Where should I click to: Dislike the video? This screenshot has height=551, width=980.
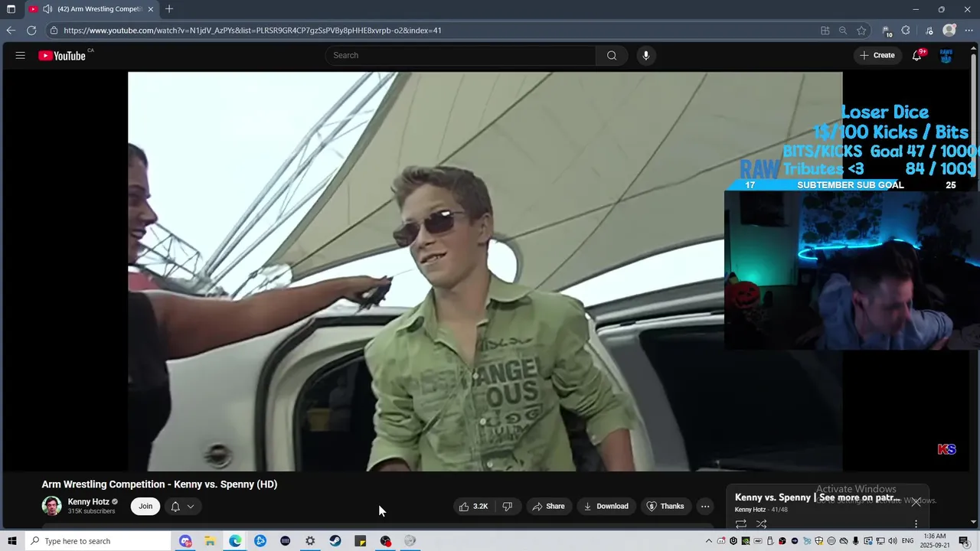[x=507, y=506]
